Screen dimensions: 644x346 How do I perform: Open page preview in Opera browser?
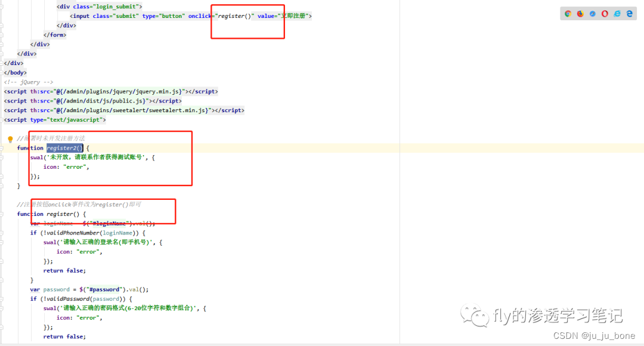click(x=605, y=14)
